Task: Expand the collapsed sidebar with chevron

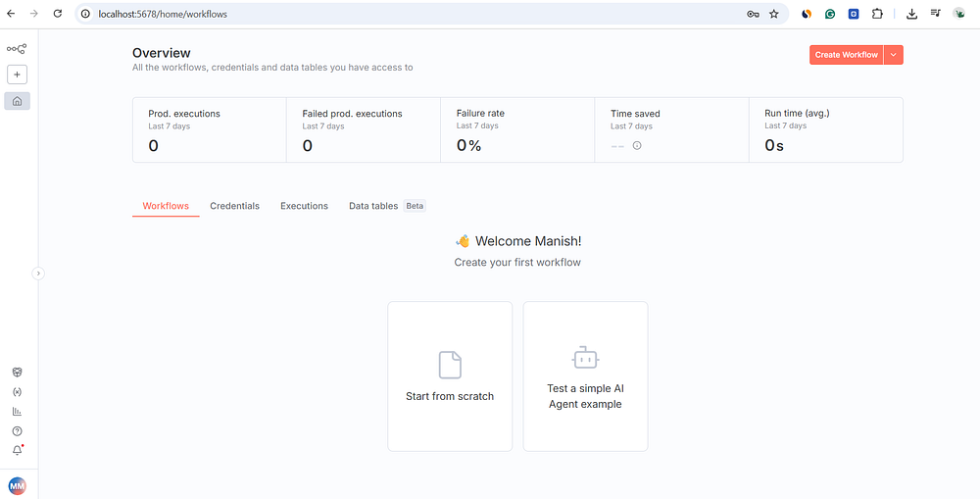Action: pyautogui.click(x=38, y=274)
